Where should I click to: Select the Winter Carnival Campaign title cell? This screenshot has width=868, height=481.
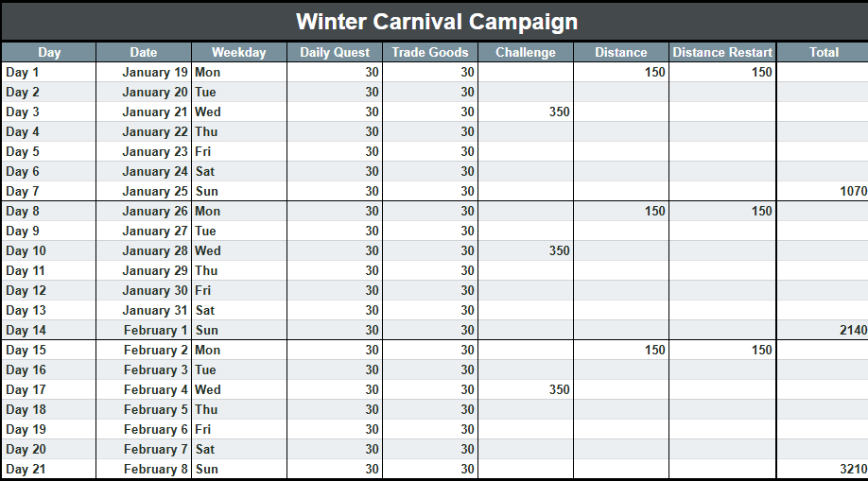436,22
